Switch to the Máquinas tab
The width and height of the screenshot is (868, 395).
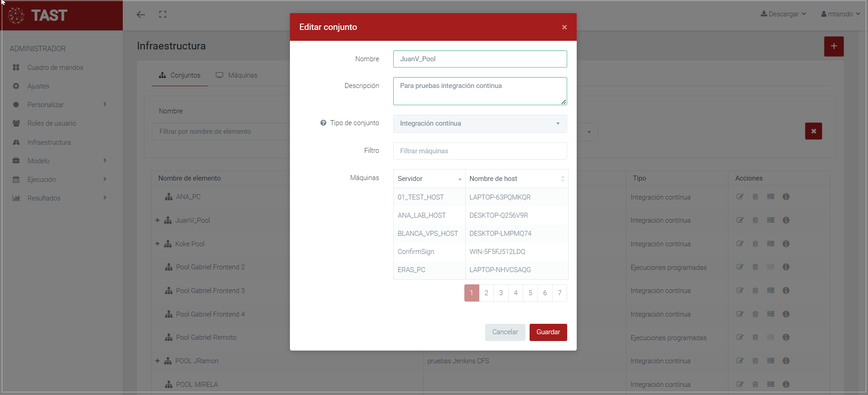point(236,75)
